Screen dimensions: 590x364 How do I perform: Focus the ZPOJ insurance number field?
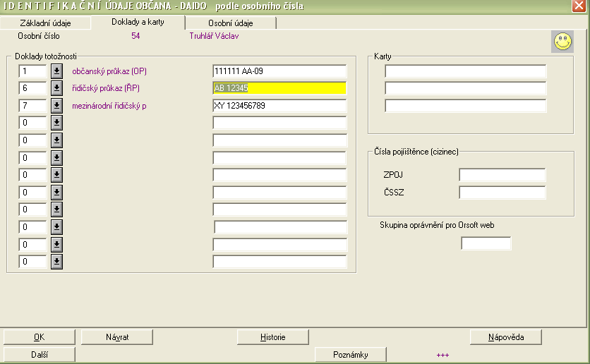(502, 175)
